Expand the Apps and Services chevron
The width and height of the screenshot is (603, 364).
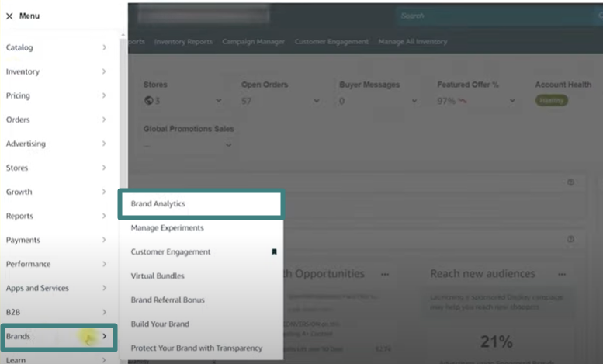click(104, 288)
